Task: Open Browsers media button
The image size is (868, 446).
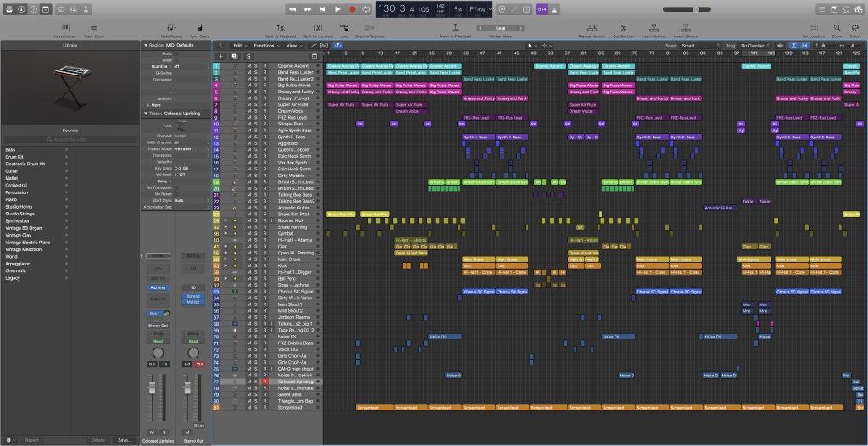Action: (x=858, y=9)
